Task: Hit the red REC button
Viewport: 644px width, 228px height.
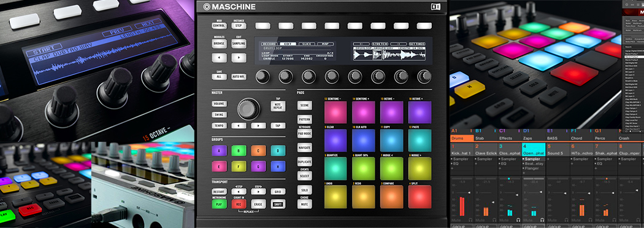Action: [239, 203]
